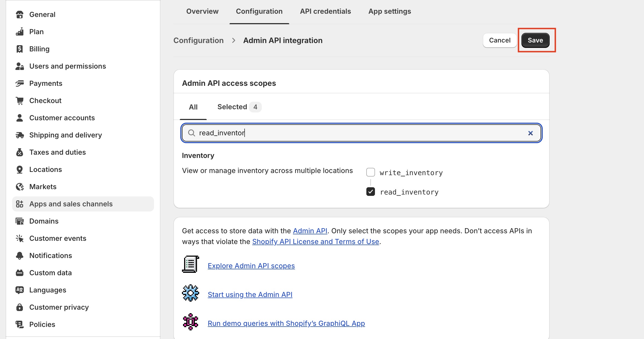Open Shopify API License and Terms link
Screen dimensions: 644x339
pyautogui.click(x=315, y=242)
